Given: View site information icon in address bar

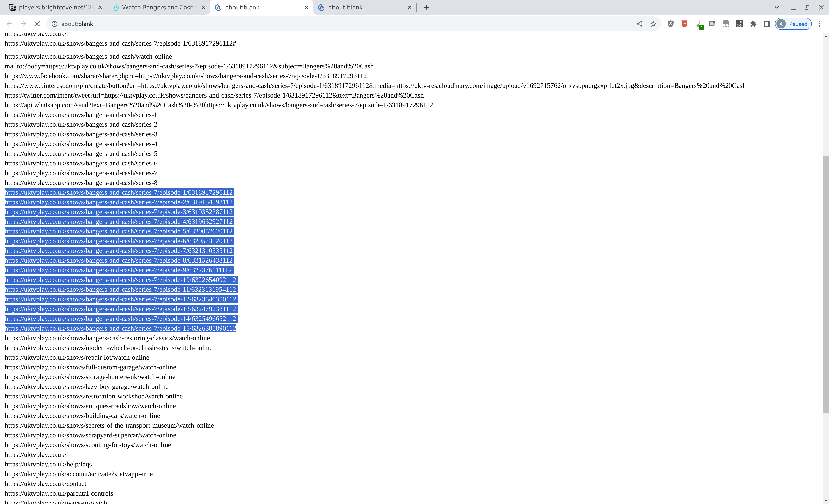Looking at the screenshot, I should [54, 24].
